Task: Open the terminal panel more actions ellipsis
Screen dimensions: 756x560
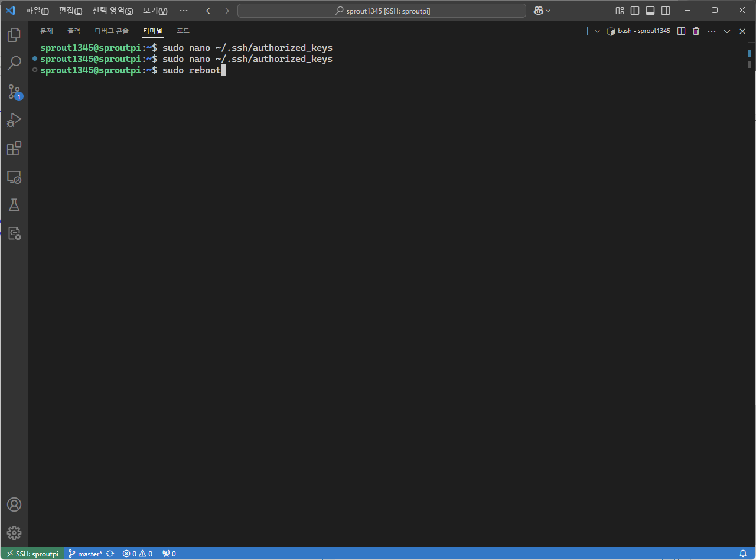Action: point(712,31)
